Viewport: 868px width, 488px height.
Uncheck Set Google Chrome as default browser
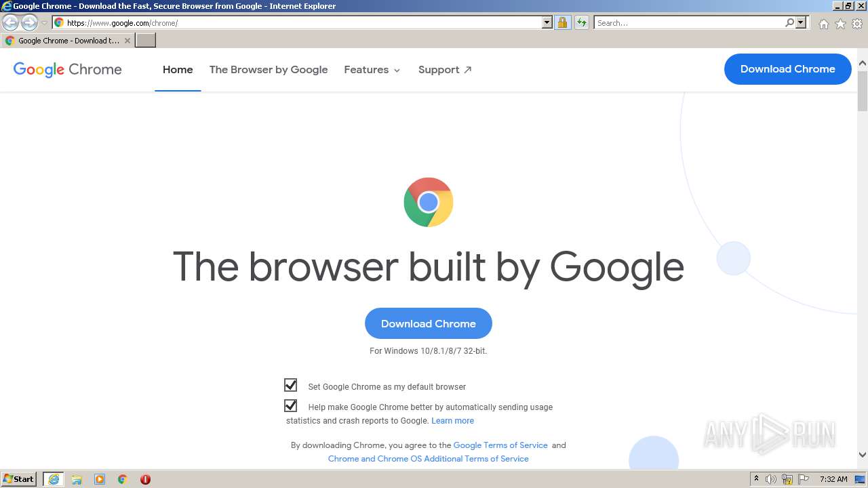click(x=290, y=385)
